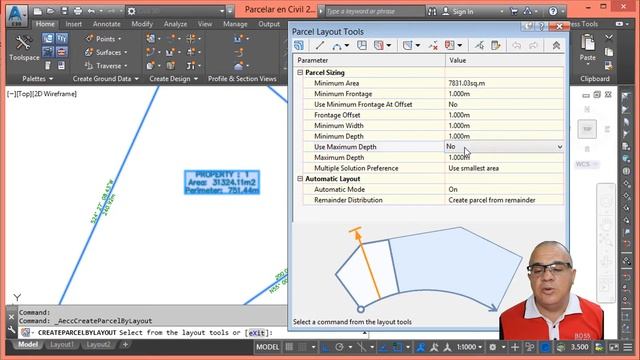This screenshot has height=360, width=640.
Task: Click Undo in Parcel Layout Tools
Action: (x=516, y=45)
